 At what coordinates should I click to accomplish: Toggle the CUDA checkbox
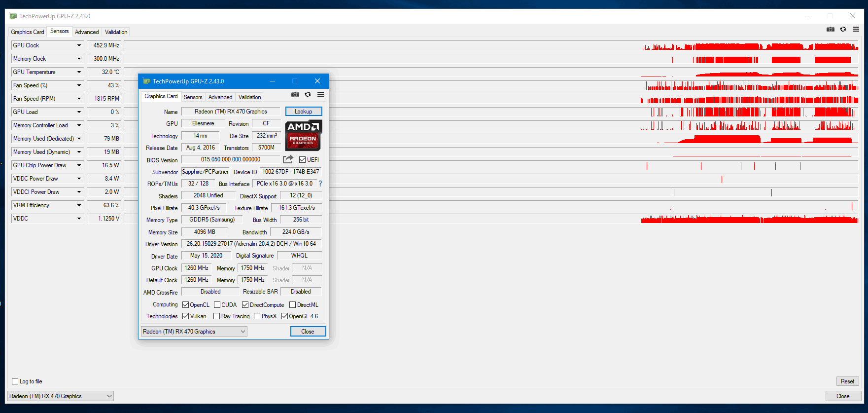(x=217, y=305)
